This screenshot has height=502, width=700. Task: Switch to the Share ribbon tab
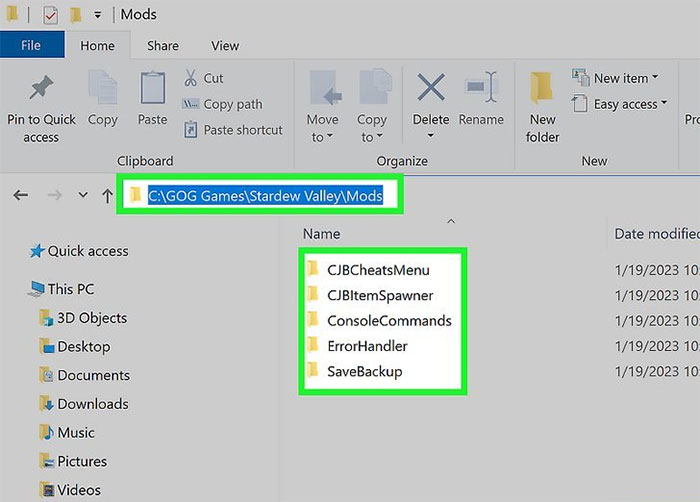tap(163, 46)
